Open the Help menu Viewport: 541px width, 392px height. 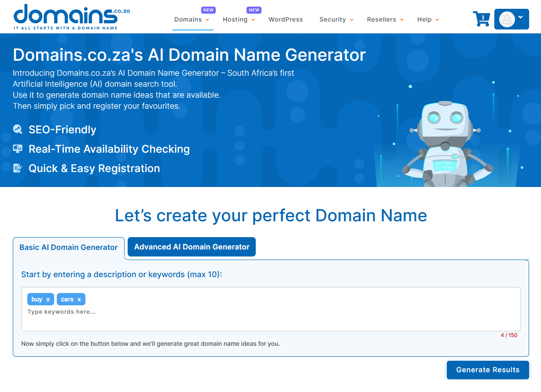[x=424, y=19]
